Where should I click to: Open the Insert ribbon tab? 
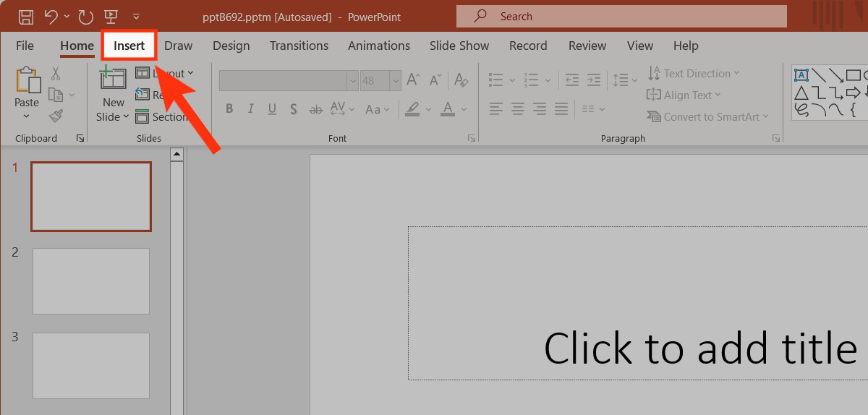coord(129,46)
